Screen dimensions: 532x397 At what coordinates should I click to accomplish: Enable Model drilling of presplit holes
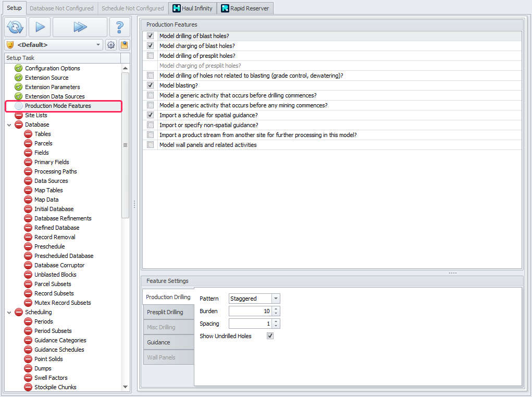pyautogui.click(x=150, y=55)
